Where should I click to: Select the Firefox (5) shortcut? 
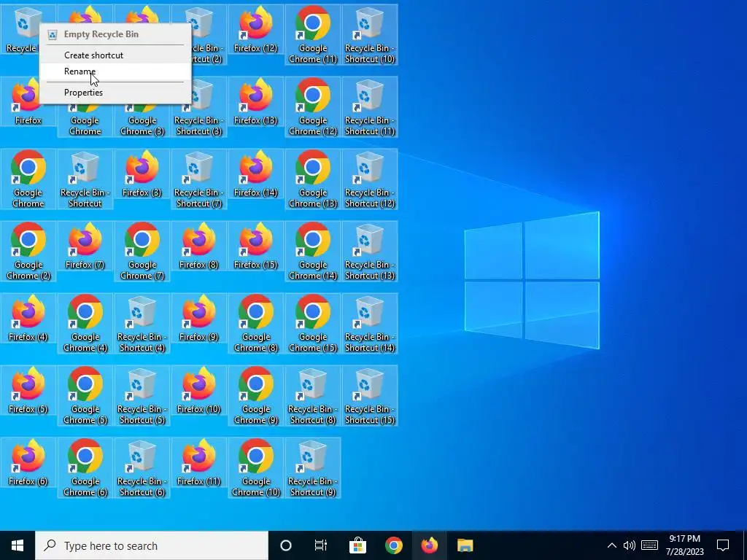pos(28,391)
